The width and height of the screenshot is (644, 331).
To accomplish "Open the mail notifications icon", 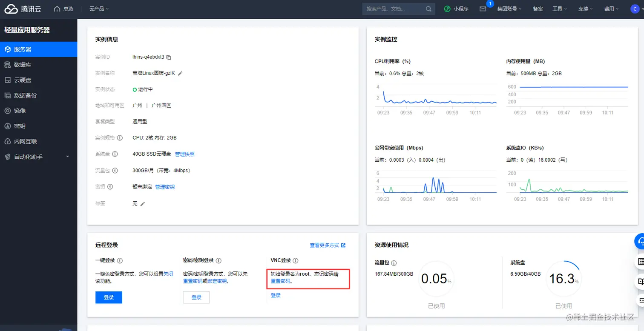I will point(483,9).
